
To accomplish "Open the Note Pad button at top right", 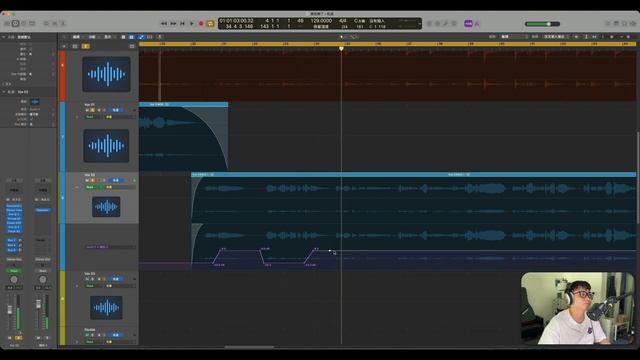I will (616, 24).
